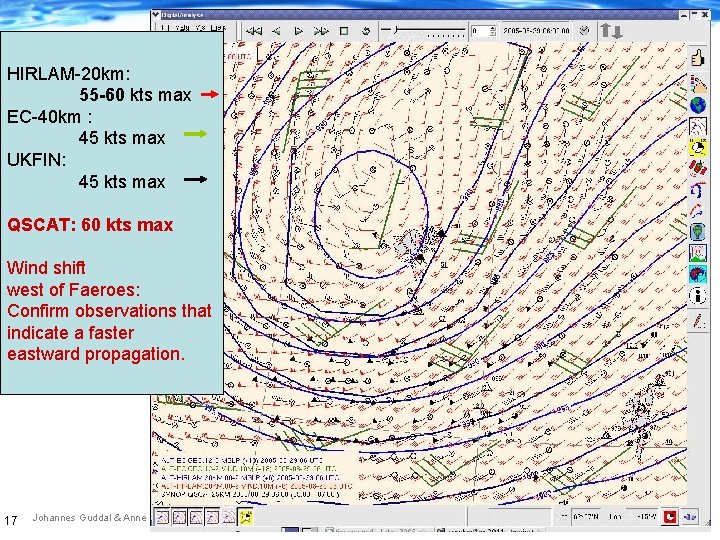The width and height of the screenshot is (720, 540).
Task: Step back one frame
Action: coord(276,31)
